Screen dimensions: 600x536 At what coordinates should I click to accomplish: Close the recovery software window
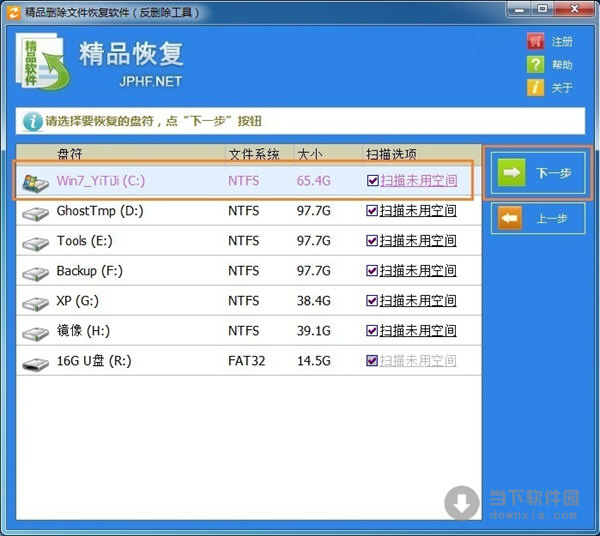[x=574, y=9]
